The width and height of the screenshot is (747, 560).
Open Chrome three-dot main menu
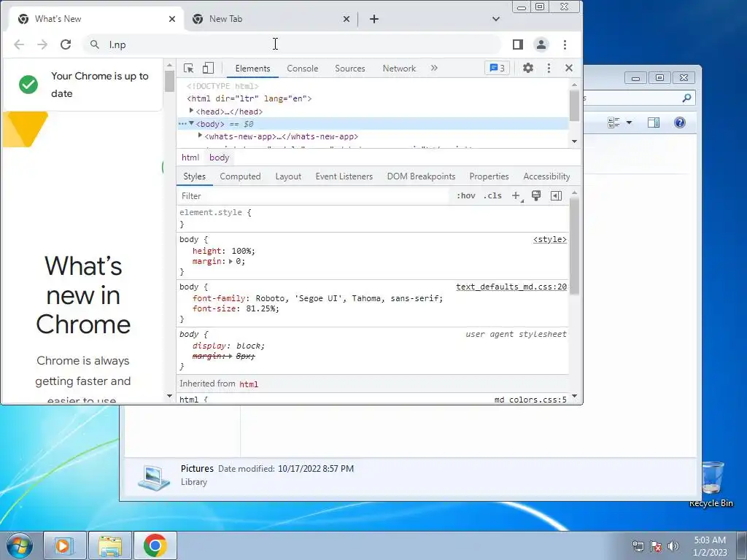click(x=565, y=44)
